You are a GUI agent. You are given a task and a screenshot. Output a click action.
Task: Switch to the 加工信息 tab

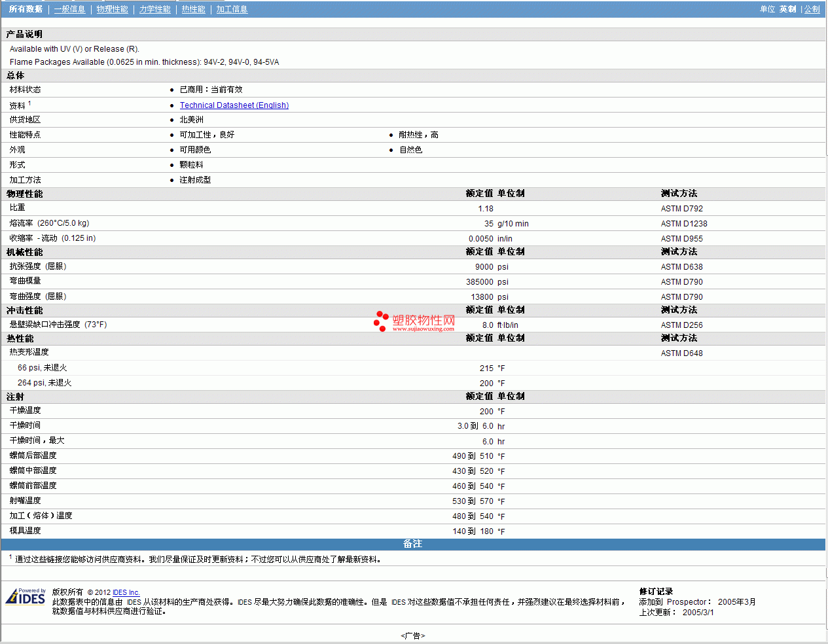(232, 9)
